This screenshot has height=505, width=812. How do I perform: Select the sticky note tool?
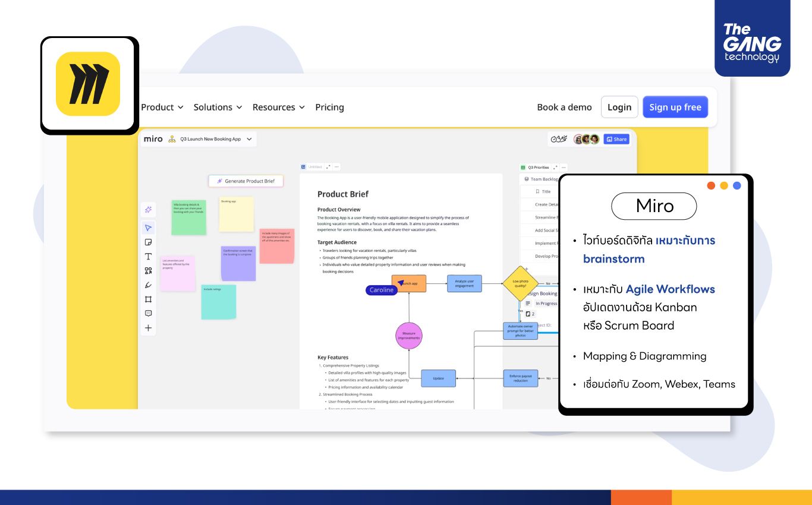pos(148,242)
